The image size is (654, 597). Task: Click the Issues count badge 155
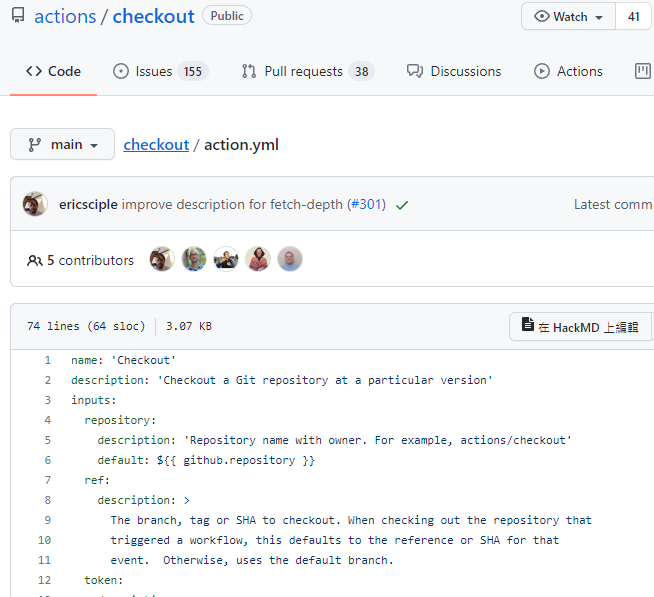[193, 71]
